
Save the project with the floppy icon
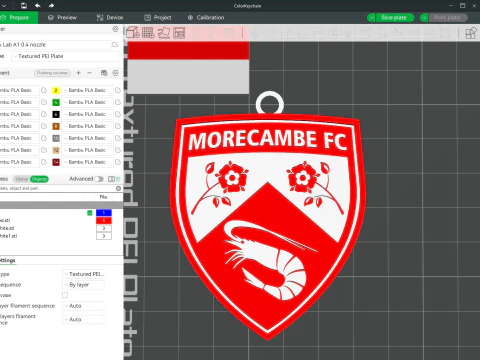click(x=24, y=6)
